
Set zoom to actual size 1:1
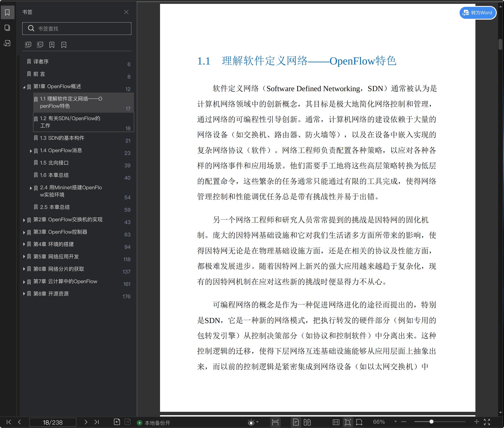coord(336,422)
